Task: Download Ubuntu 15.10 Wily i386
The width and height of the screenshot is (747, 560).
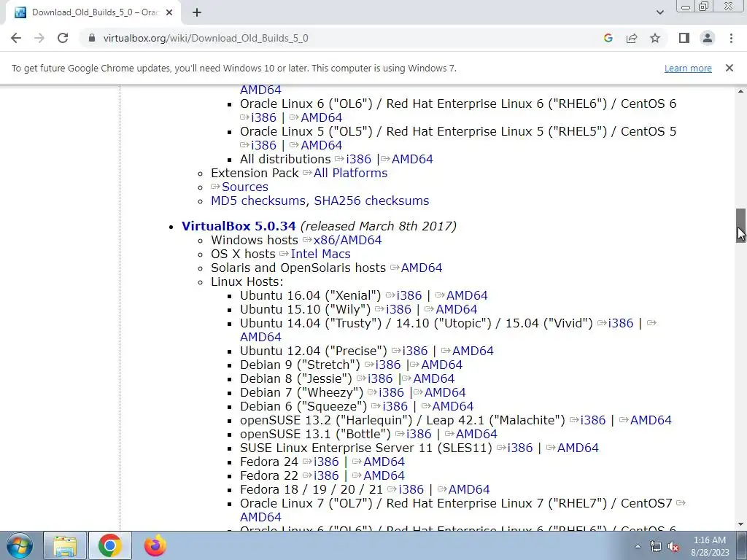Action: (398, 309)
